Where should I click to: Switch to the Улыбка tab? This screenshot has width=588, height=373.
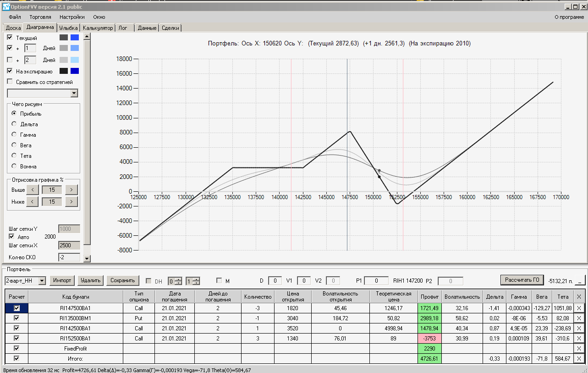[69, 28]
